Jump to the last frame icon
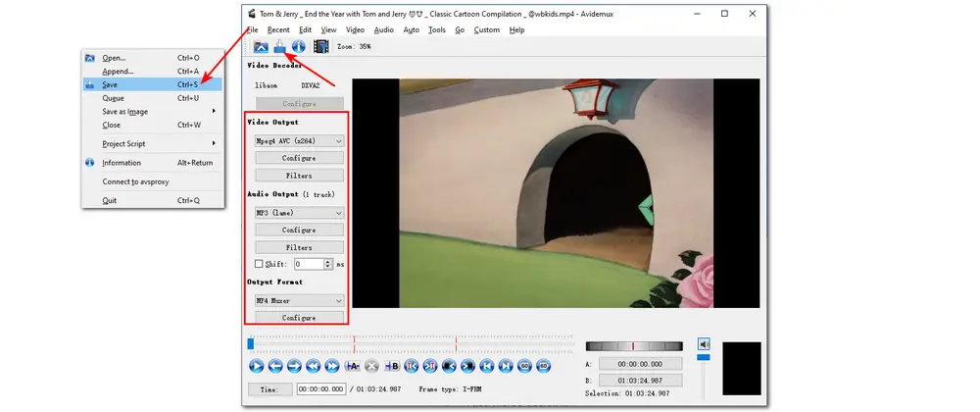The width and height of the screenshot is (980, 412). (507, 366)
